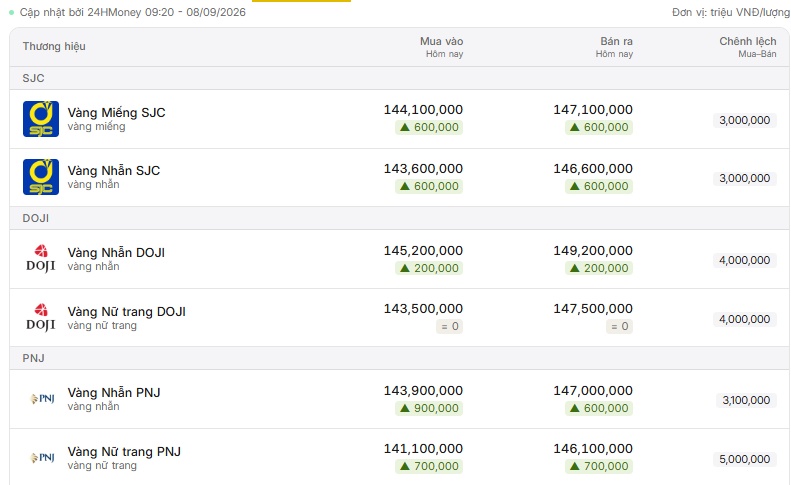
Task: Click the DOJI logo beside Vàng Nữ trang DOJI
Action: [x=41, y=317]
